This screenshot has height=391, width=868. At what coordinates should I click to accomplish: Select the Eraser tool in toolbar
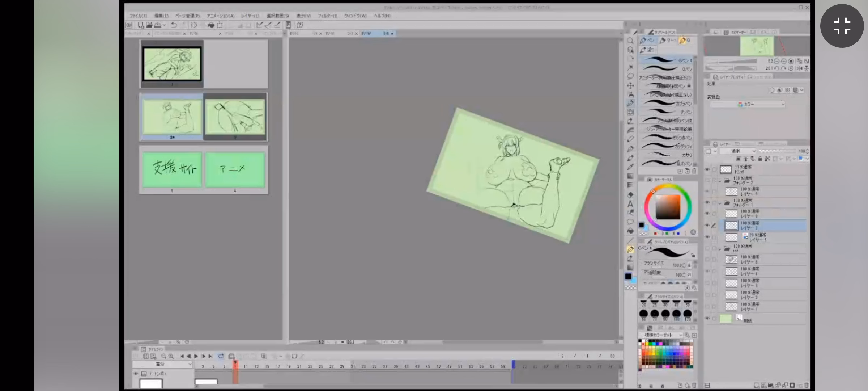tap(630, 139)
